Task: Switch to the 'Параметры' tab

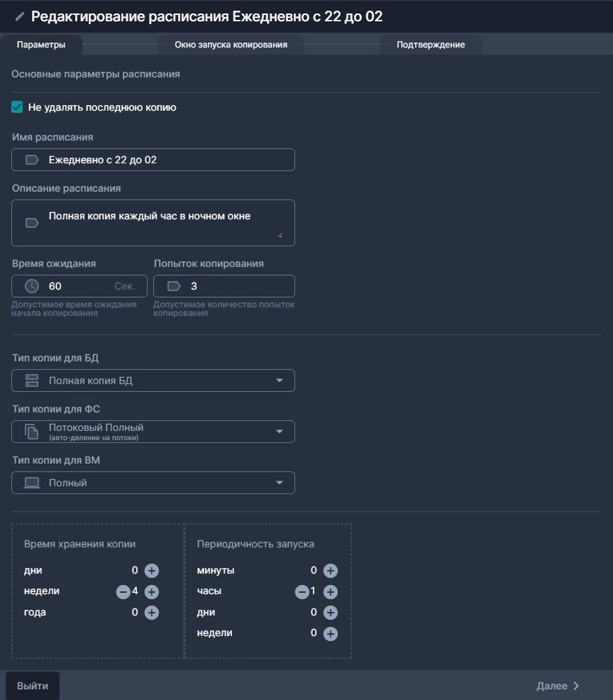Action: (x=41, y=45)
